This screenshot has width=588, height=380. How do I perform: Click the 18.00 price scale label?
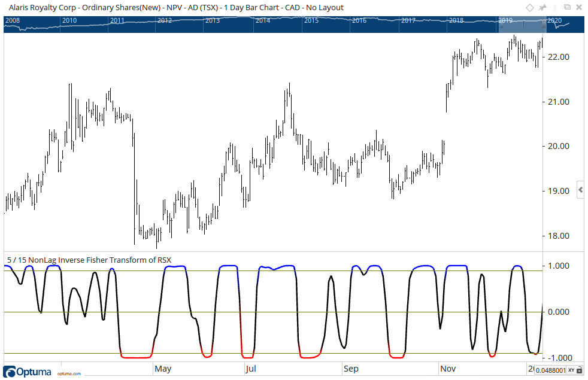pyautogui.click(x=559, y=236)
